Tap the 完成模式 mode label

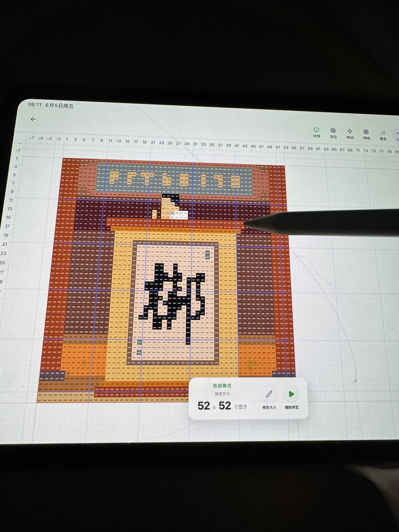pyautogui.click(x=222, y=386)
